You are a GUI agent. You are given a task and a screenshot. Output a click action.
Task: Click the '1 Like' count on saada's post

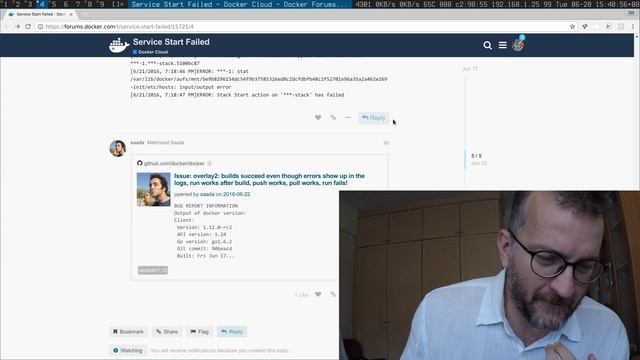(x=301, y=295)
